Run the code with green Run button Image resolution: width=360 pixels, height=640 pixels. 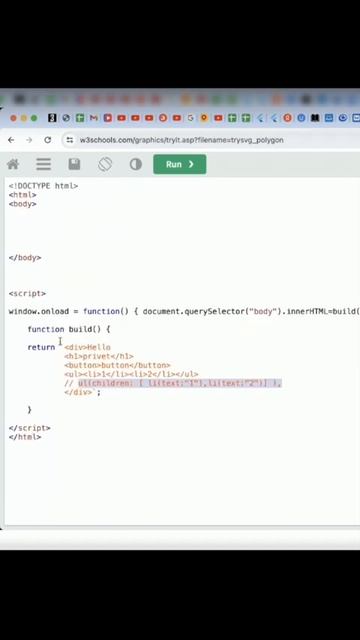(x=180, y=164)
